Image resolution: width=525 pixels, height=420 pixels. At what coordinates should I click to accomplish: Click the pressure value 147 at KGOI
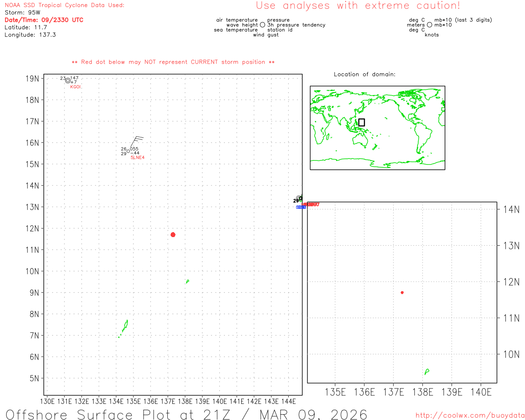point(74,78)
